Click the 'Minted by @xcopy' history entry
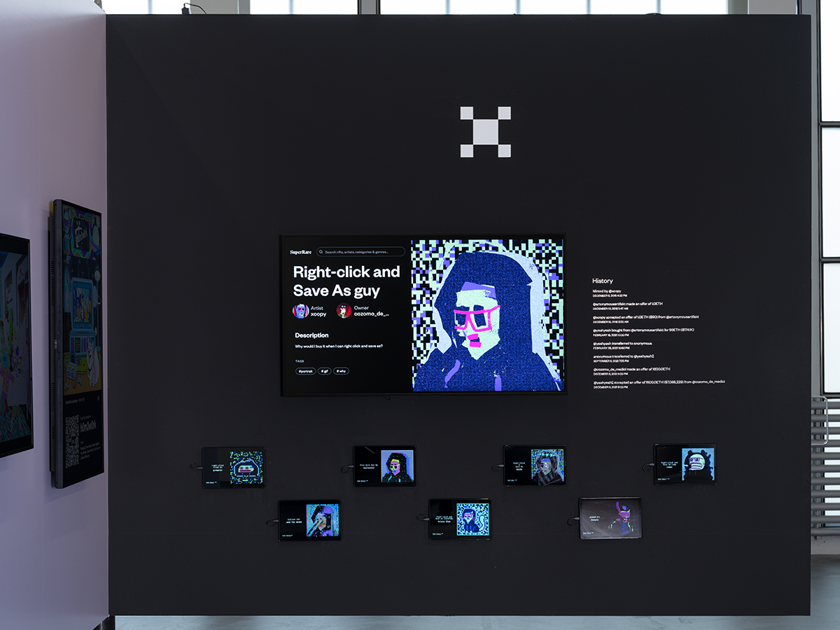840x630 pixels. [x=607, y=290]
